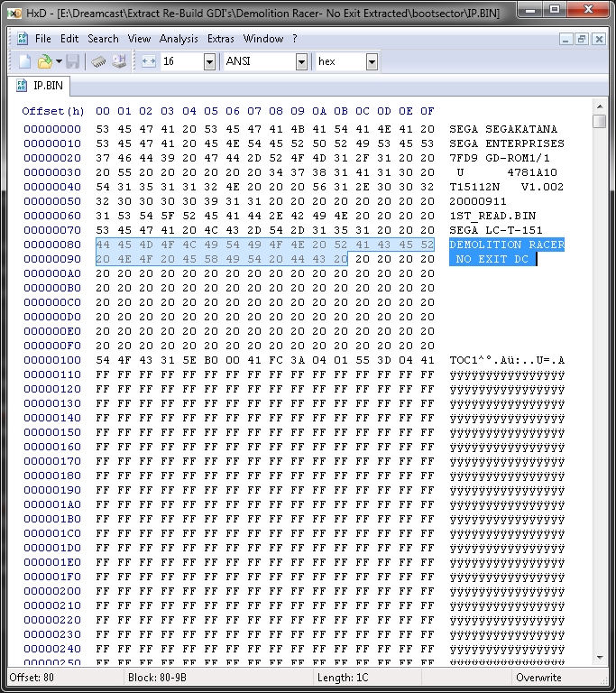Screen dimensions: 616x693
Task: Click the Offset(h) column header
Action: [x=53, y=111]
